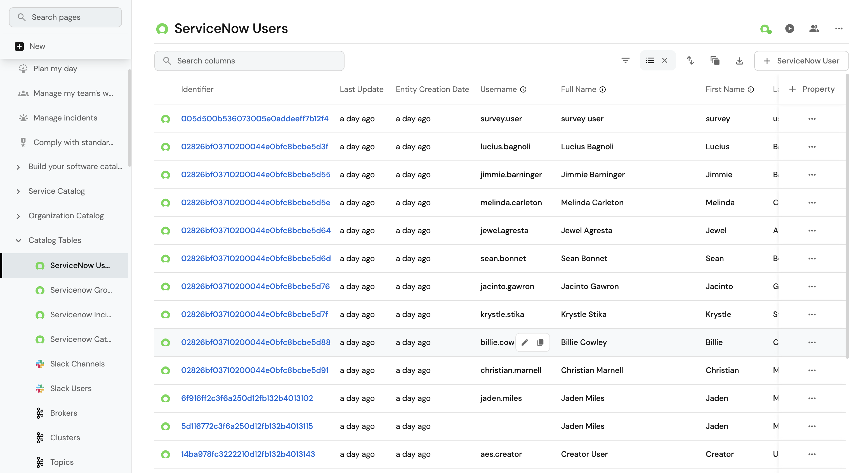Open row actions for survey user
868x473 pixels.
pyautogui.click(x=812, y=119)
